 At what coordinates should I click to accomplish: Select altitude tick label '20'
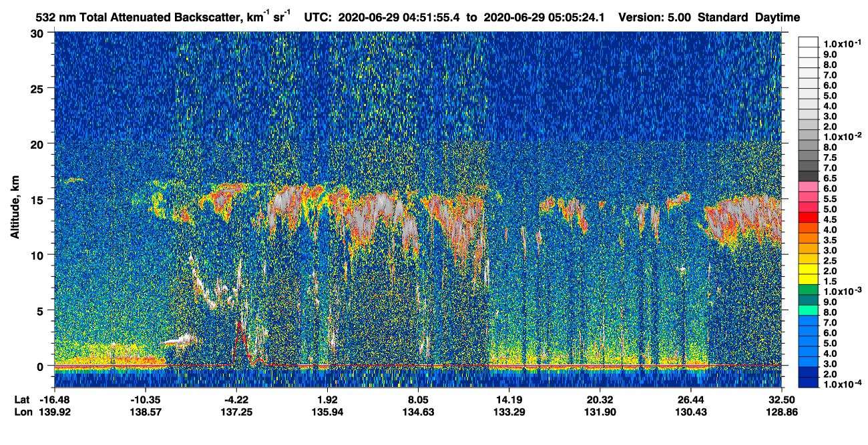pyautogui.click(x=39, y=144)
